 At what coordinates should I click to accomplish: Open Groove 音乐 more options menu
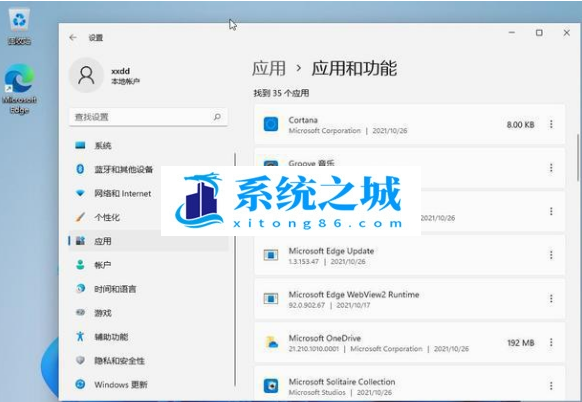[551, 168]
